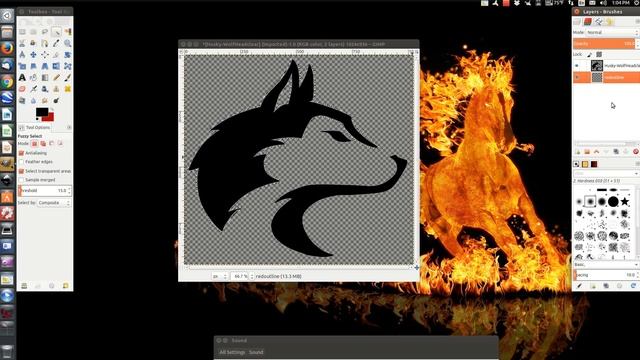Choose the Select by Color tool

(68, 32)
